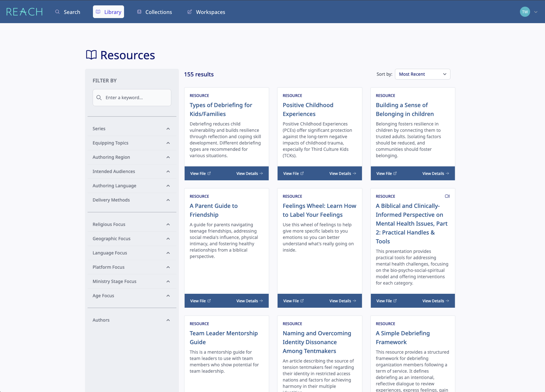The height and width of the screenshot is (392, 545).
Task: Click the REACH logo
Action: tap(24, 11)
